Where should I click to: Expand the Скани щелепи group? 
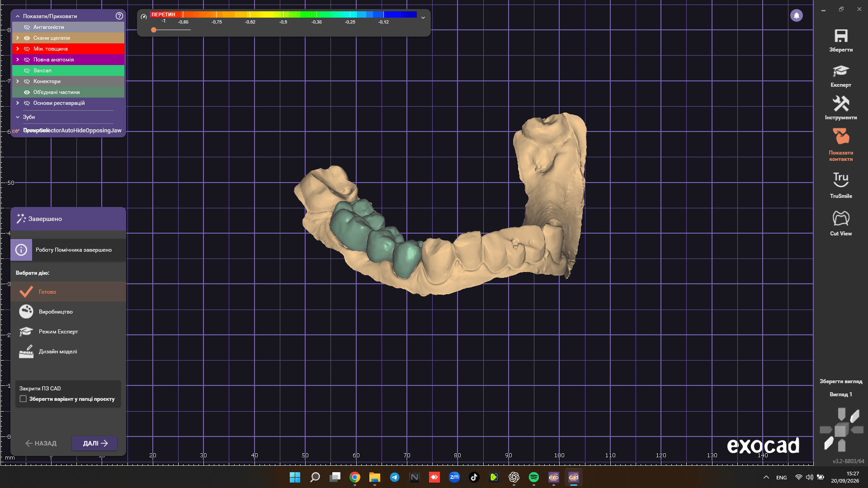click(18, 38)
